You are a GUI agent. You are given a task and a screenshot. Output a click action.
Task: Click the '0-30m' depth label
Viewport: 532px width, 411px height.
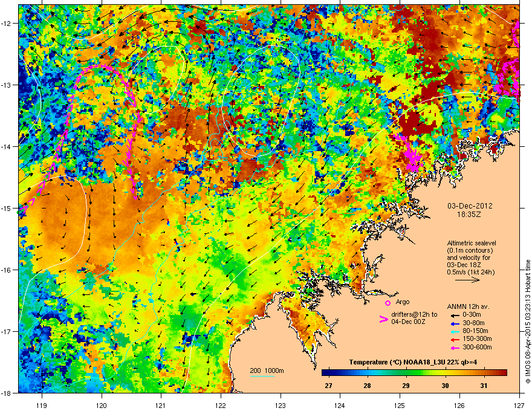(472, 315)
